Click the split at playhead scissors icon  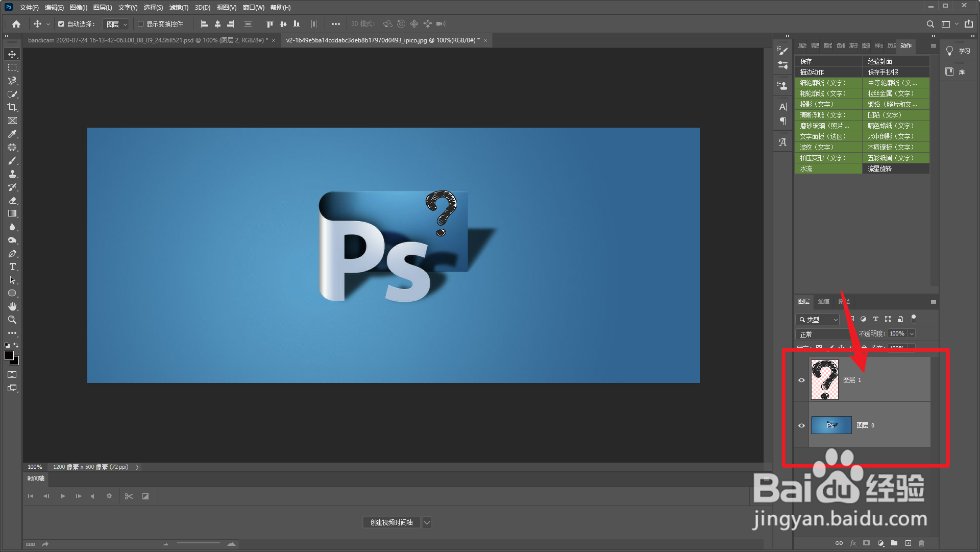[129, 496]
